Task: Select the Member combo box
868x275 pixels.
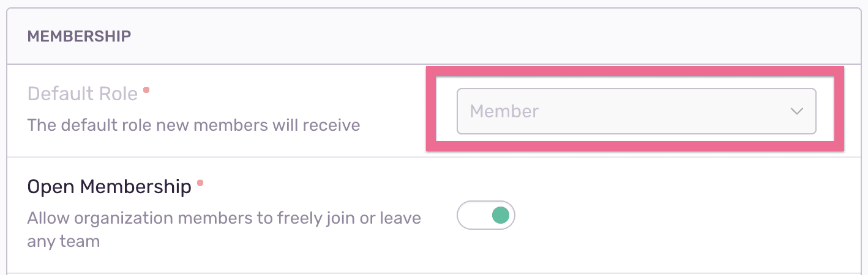Action: 636,111
